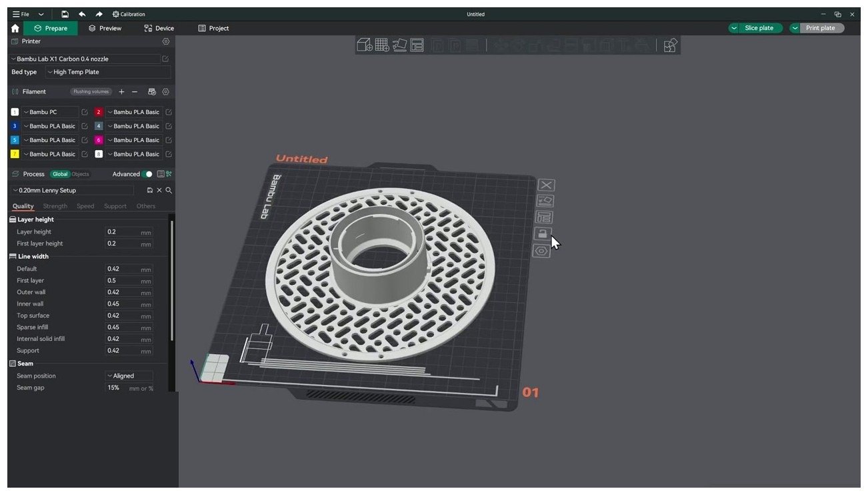Open the Seam position Aligned dropdown
This screenshot has height=495, width=868.
tap(129, 376)
